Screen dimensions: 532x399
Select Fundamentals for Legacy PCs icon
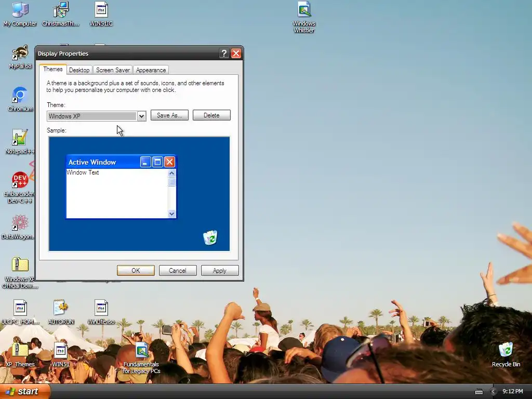click(x=141, y=358)
